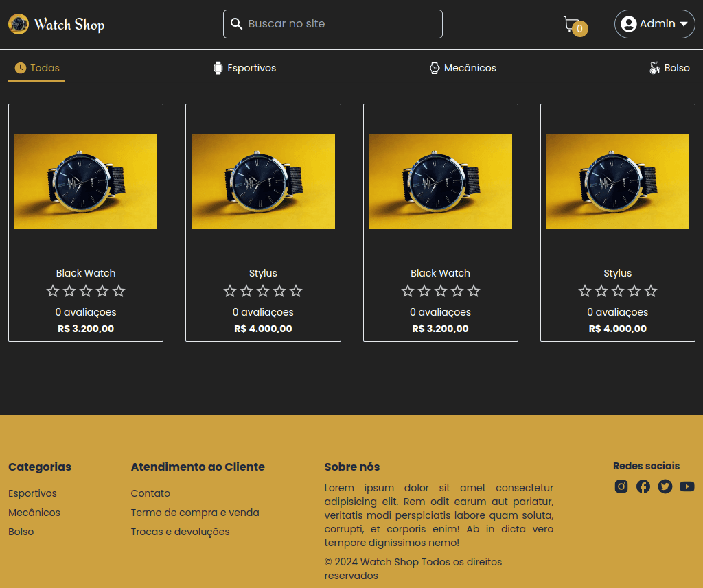Open Termo de compra e venda link
The height and width of the screenshot is (588, 703).
[x=195, y=513]
